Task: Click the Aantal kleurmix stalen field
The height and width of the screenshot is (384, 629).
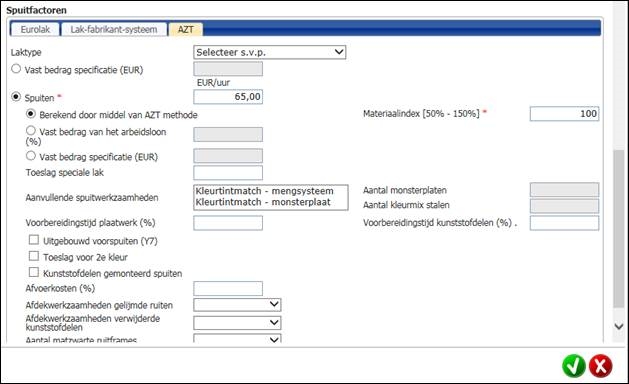Action: (x=564, y=206)
